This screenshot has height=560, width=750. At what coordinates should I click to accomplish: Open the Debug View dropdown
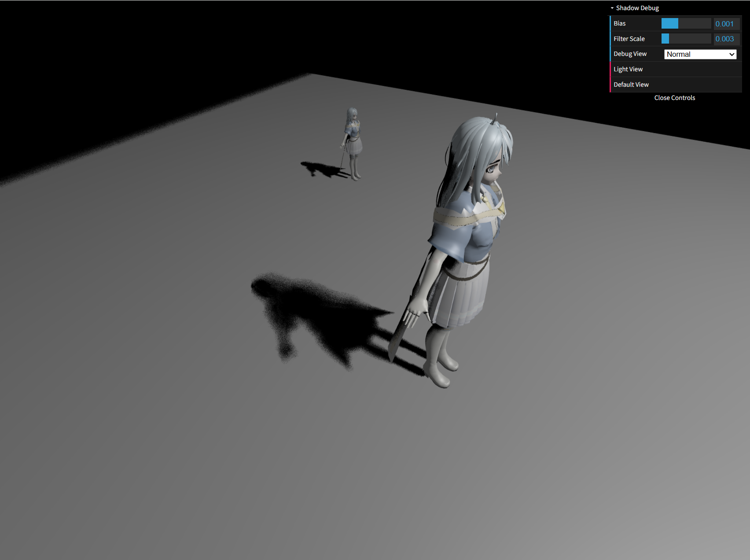700,54
